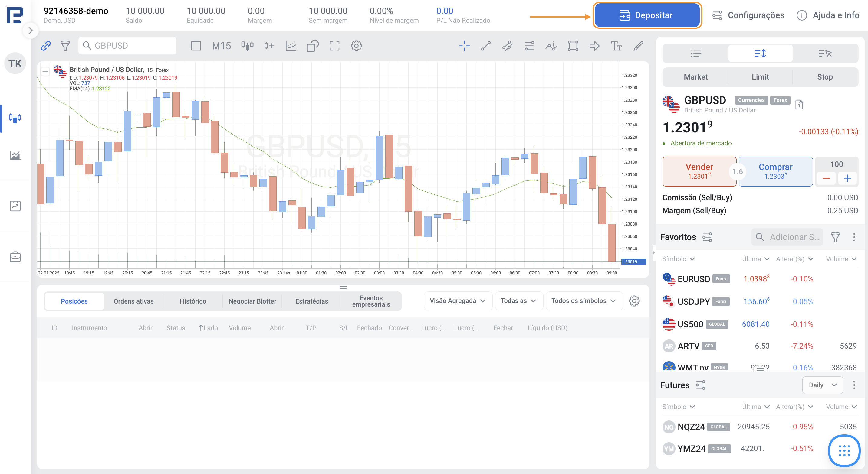Open the positions table settings gear
The height and width of the screenshot is (474, 868).
tap(634, 301)
